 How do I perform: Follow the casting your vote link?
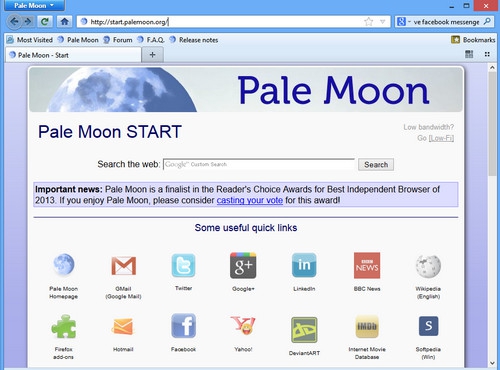point(250,200)
